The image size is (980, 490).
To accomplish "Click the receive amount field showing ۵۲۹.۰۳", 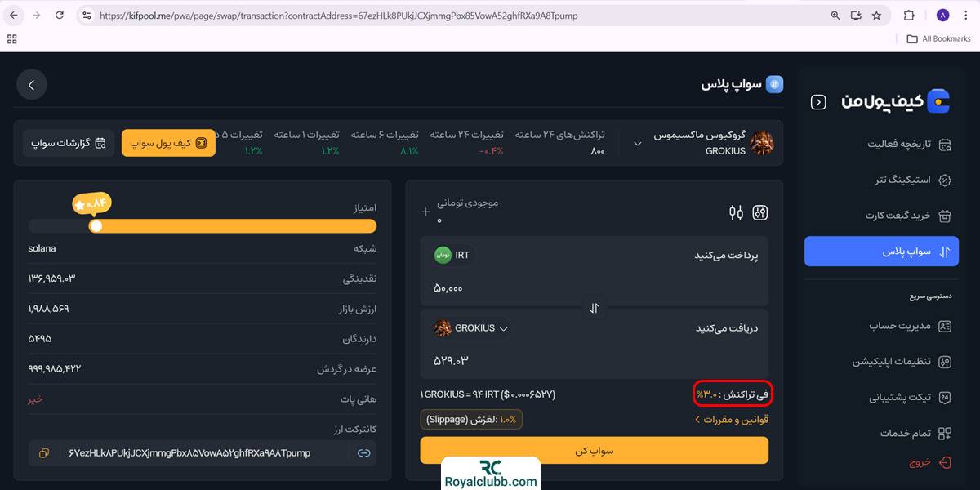I will 451,360.
